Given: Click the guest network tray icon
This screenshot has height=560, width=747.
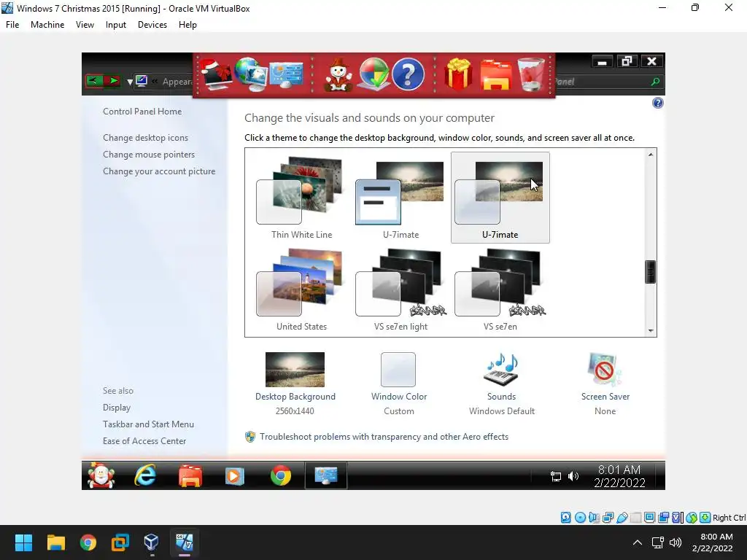Looking at the screenshot, I should coord(555,475).
